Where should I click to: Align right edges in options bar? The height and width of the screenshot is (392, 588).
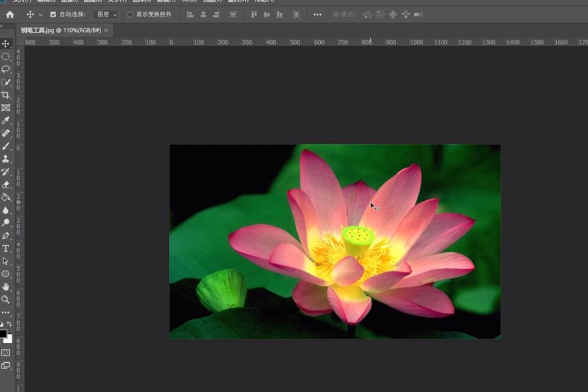click(x=216, y=15)
